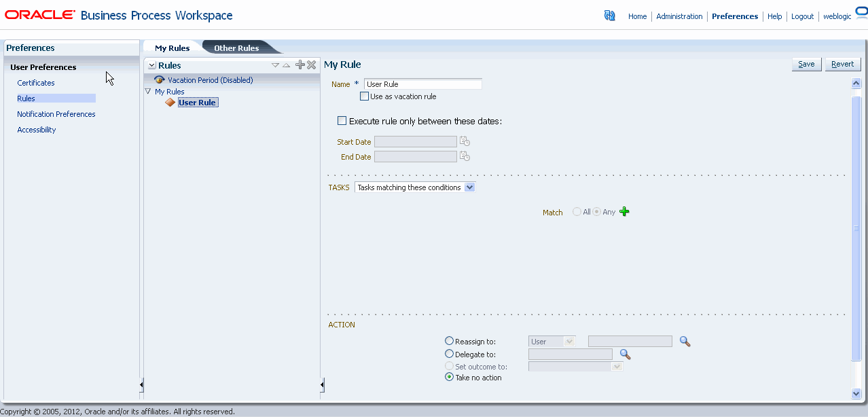Select the User Rule tree item
This screenshot has height=417, width=868.
click(197, 103)
